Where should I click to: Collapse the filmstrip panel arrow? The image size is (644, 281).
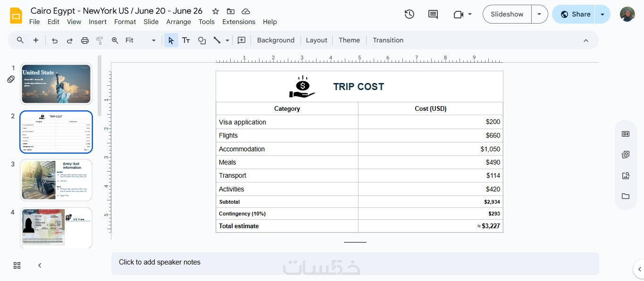pyautogui.click(x=40, y=265)
